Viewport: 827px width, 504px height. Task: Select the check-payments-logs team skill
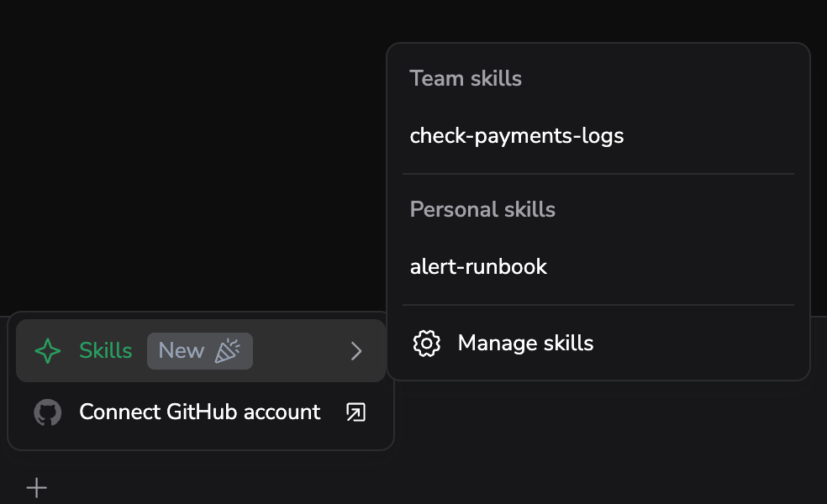(x=598, y=136)
